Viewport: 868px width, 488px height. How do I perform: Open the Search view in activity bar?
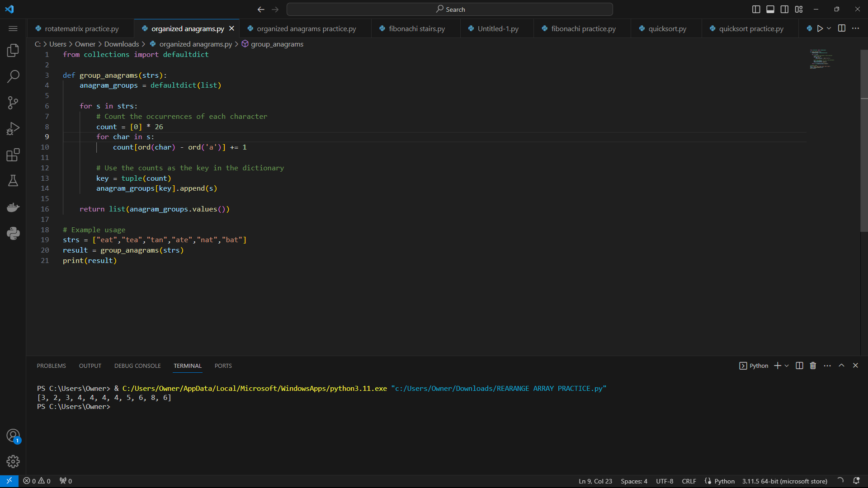pyautogui.click(x=13, y=76)
